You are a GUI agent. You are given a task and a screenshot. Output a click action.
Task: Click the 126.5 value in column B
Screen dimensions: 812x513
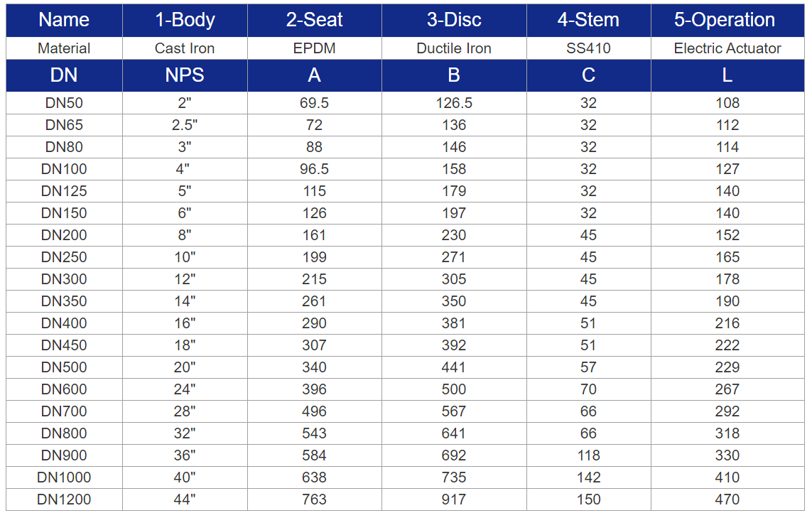tap(454, 102)
